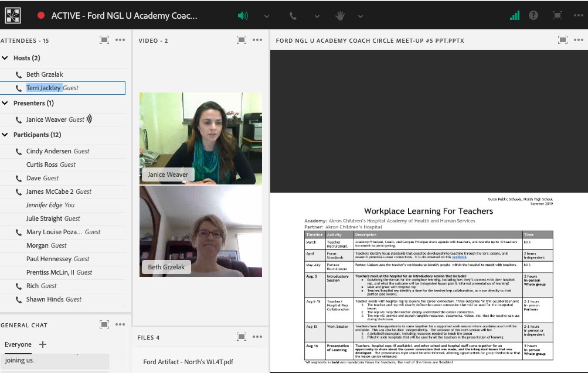Screen dimensions: 588x373
Task: Click the workbook link in the slide table
Action: (x=459, y=257)
